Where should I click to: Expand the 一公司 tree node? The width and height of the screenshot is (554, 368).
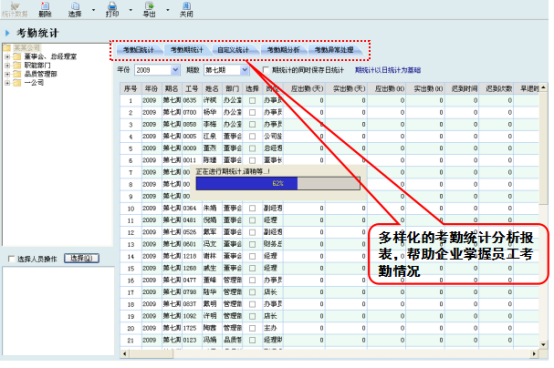7,83
